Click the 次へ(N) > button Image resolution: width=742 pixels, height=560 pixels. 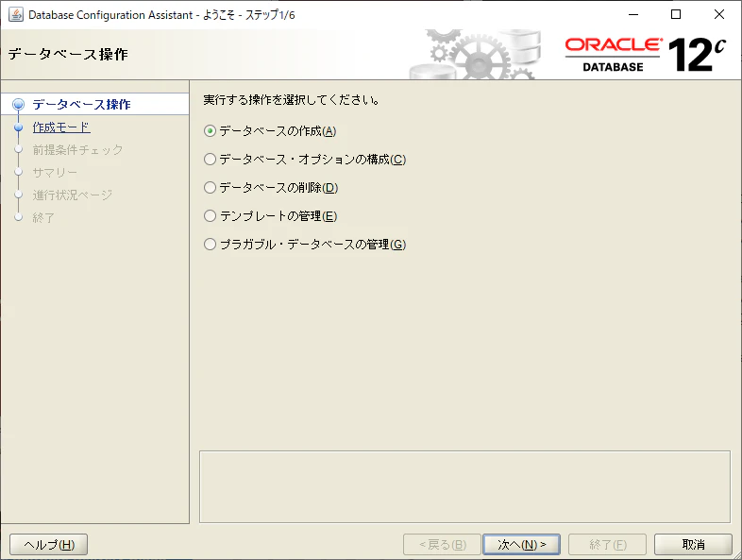(x=521, y=544)
